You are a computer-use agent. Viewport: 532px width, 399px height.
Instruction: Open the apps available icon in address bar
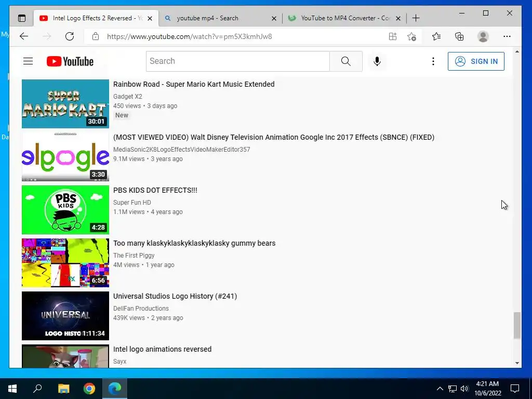click(x=393, y=36)
